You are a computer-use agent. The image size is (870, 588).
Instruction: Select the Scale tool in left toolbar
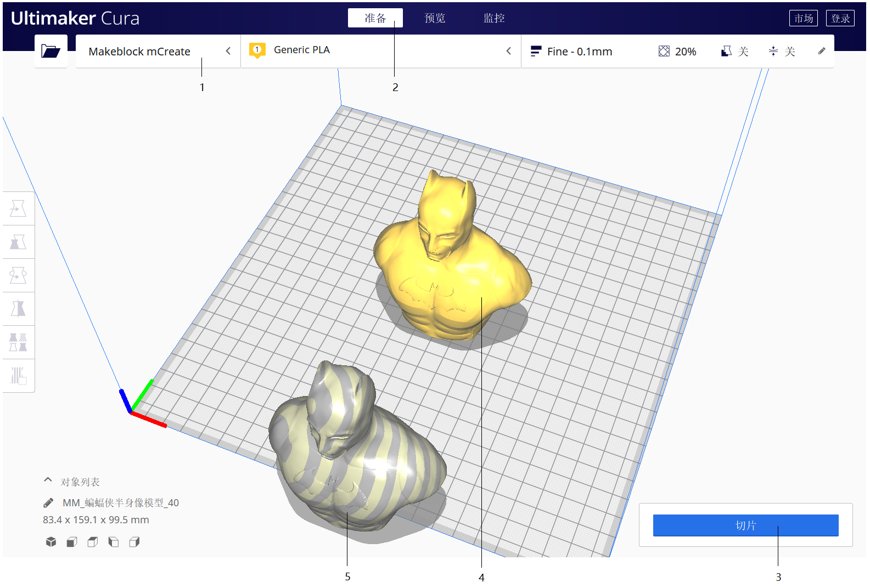[x=18, y=242]
